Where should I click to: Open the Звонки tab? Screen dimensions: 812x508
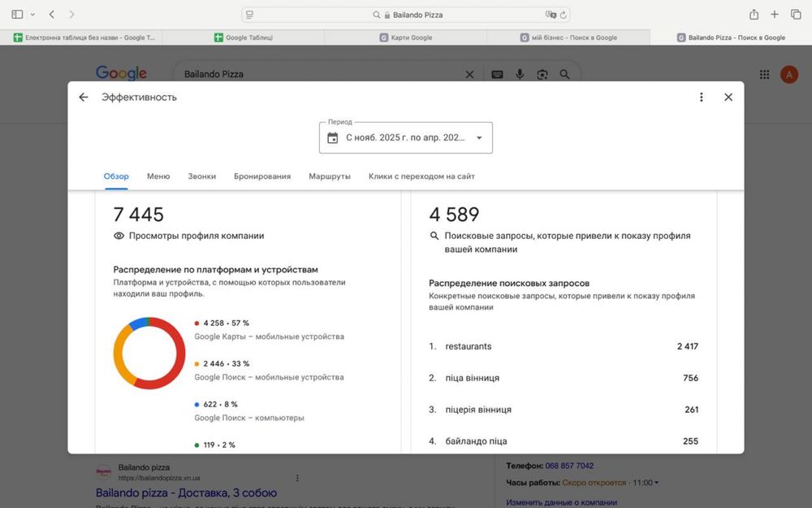click(x=202, y=176)
